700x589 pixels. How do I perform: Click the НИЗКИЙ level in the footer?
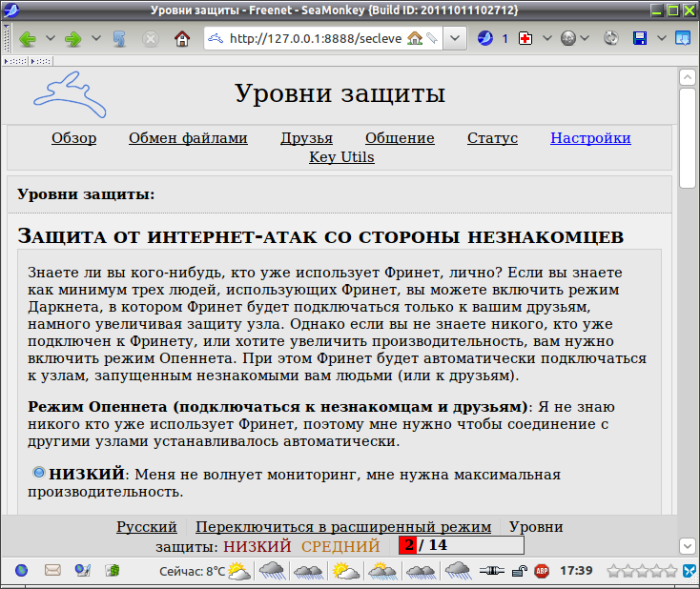(257, 546)
